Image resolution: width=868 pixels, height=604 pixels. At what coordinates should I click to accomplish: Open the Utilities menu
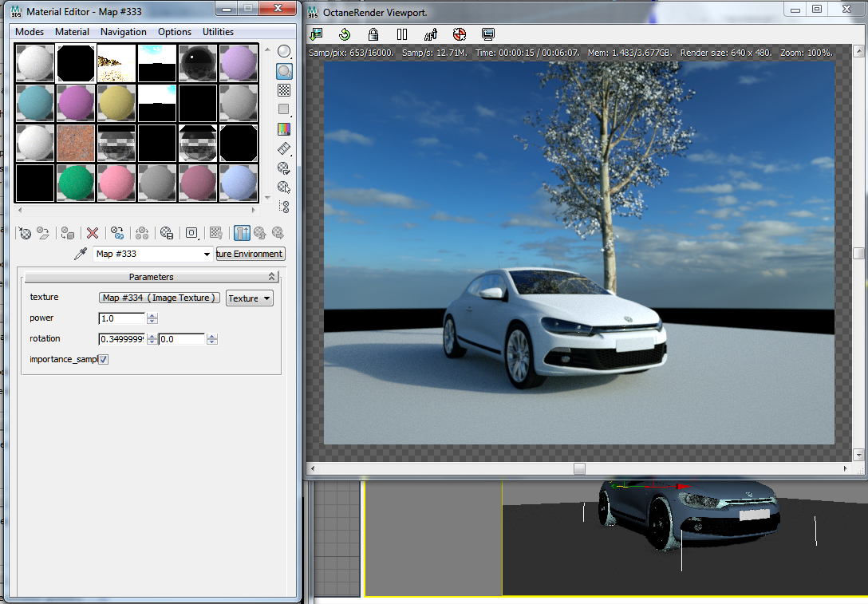[x=218, y=32]
